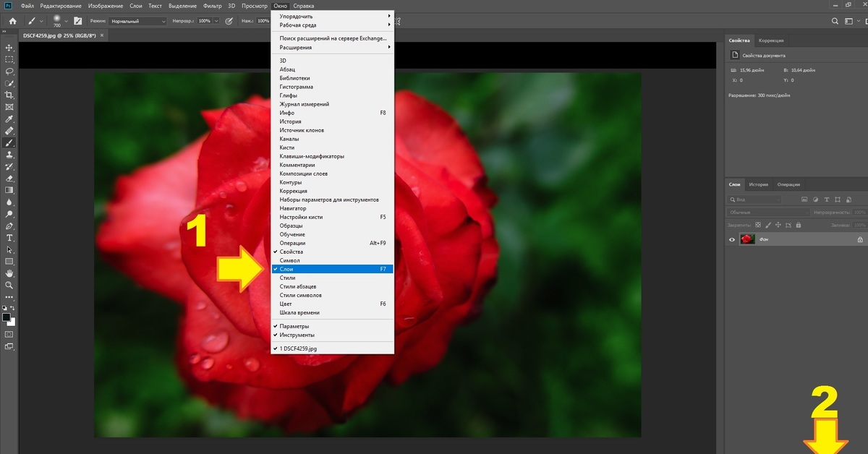Select the Type tool

click(9, 238)
